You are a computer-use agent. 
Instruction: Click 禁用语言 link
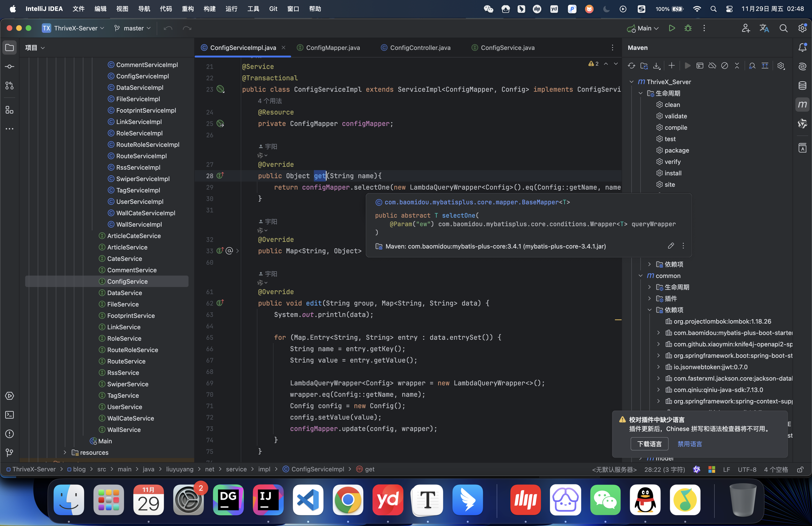point(689,444)
